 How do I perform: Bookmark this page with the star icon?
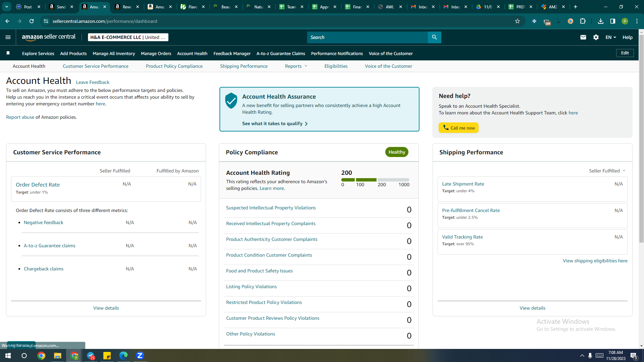tap(517, 21)
